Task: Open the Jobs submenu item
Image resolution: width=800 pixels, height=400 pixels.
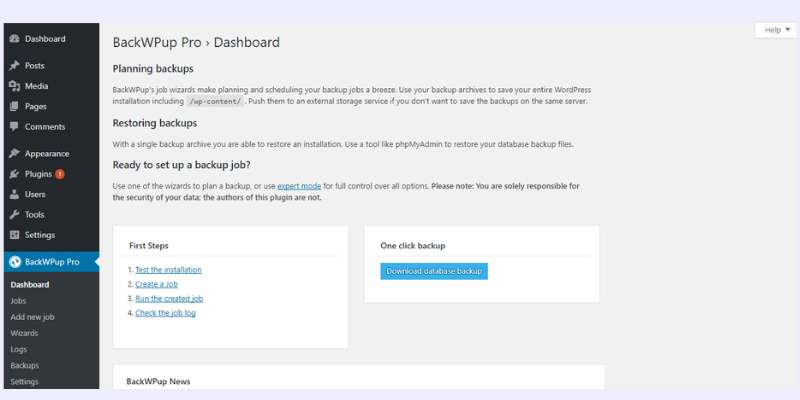Action: pyautogui.click(x=18, y=301)
